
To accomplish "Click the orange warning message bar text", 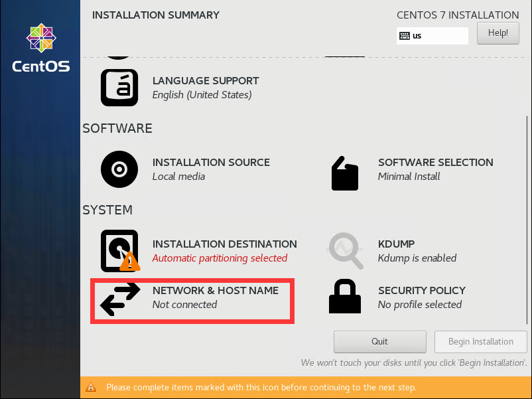I will (x=261, y=387).
